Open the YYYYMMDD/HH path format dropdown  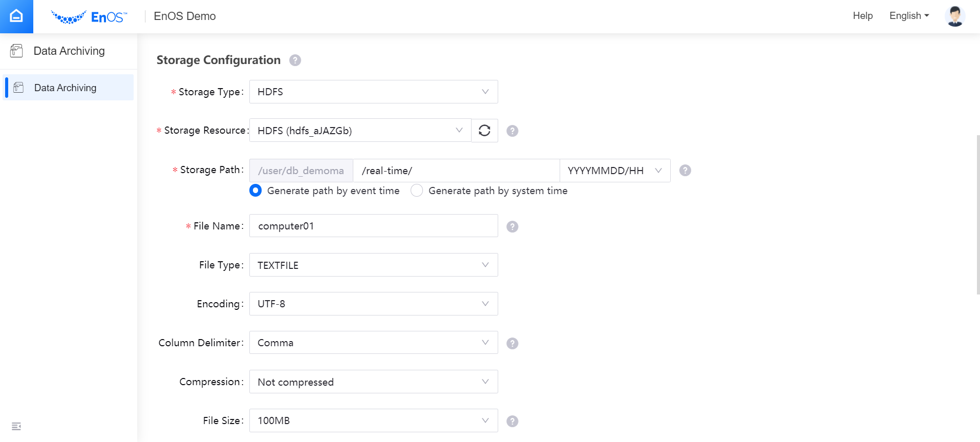click(x=615, y=171)
